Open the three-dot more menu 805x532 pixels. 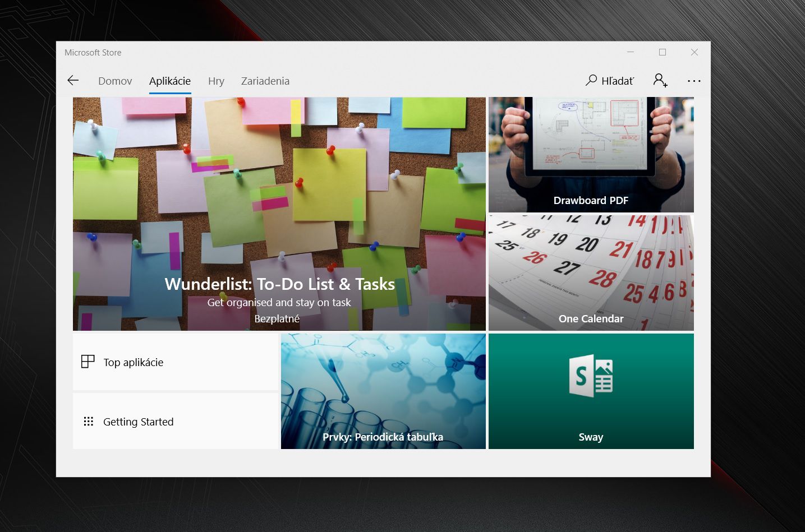(x=694, y=81)
